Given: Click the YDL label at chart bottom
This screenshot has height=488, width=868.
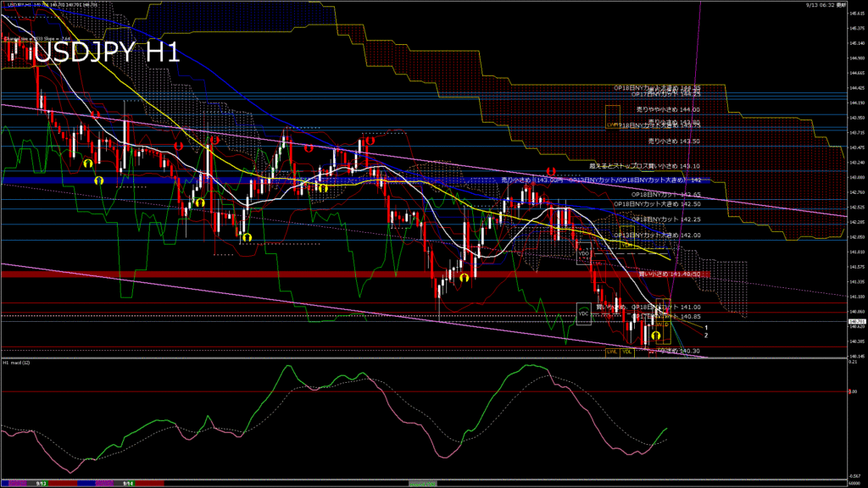Looking at the screenshot, I should click(627, 351).
